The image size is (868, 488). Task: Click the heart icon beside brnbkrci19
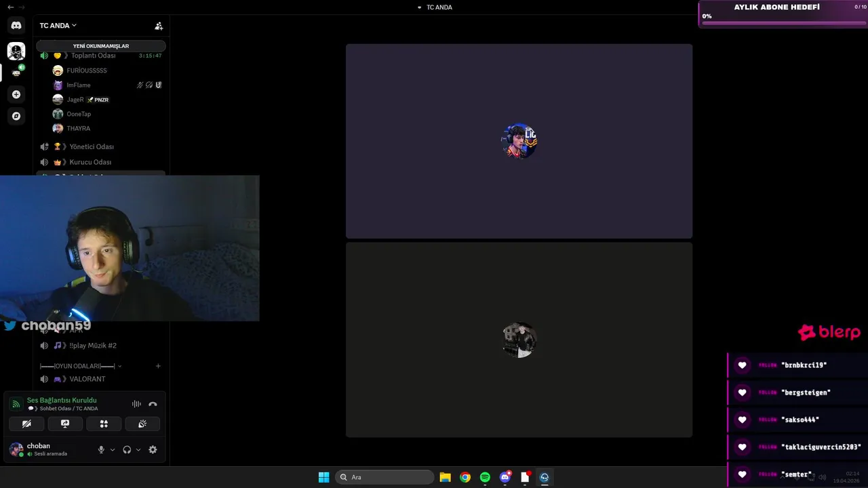click(742, 365)
